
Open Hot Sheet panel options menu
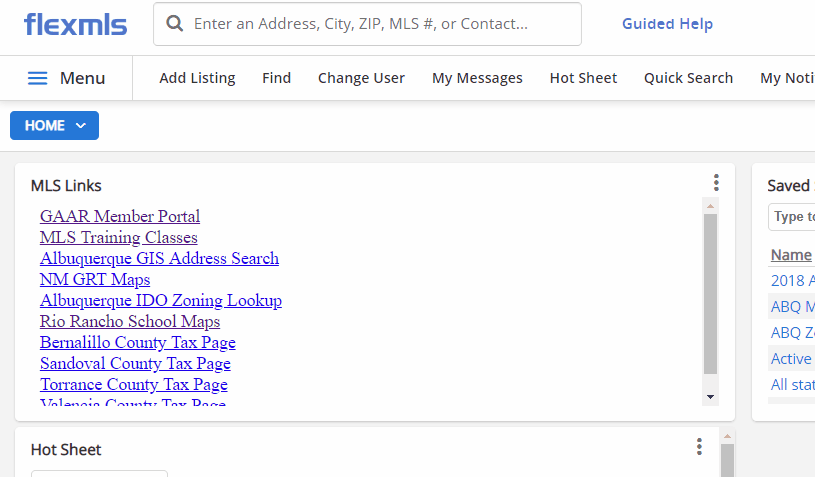pyautogui.click(x=699, y=447)
